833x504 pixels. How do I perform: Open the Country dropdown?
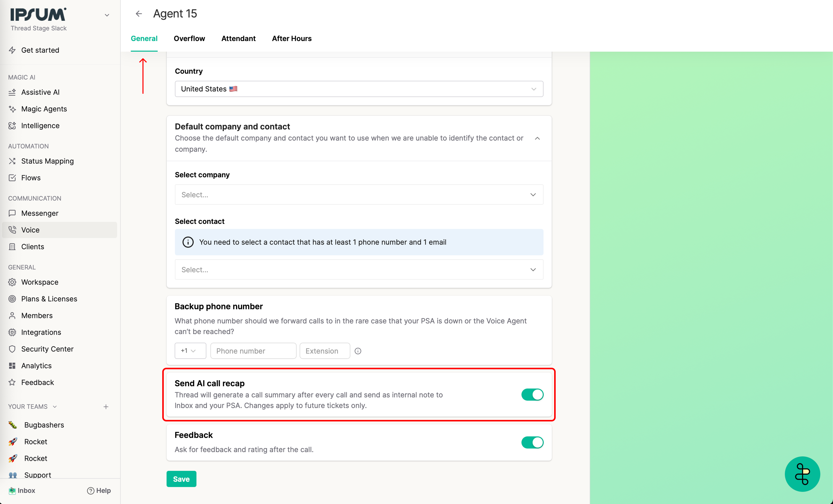[359, 89]
